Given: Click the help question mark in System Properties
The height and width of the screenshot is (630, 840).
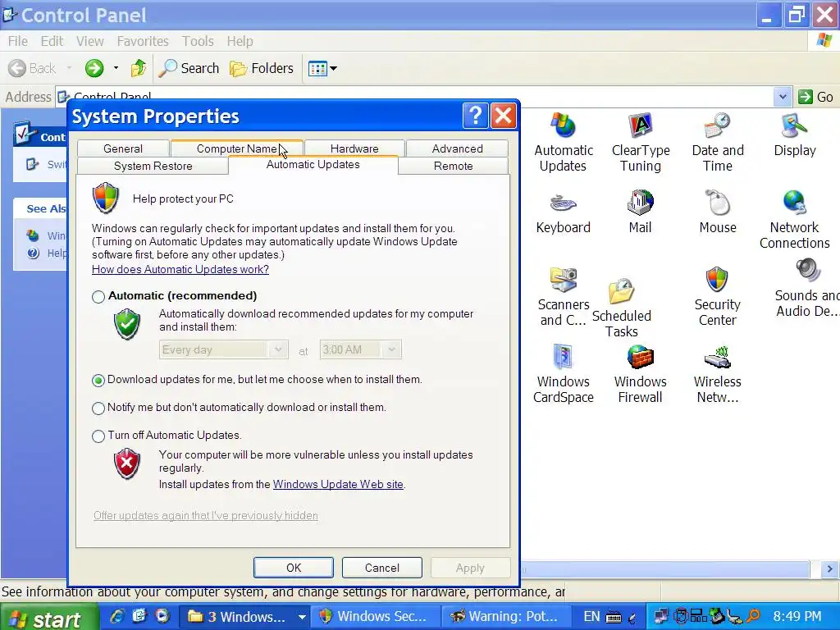Looking at the screenshot, I should (475, 116).
